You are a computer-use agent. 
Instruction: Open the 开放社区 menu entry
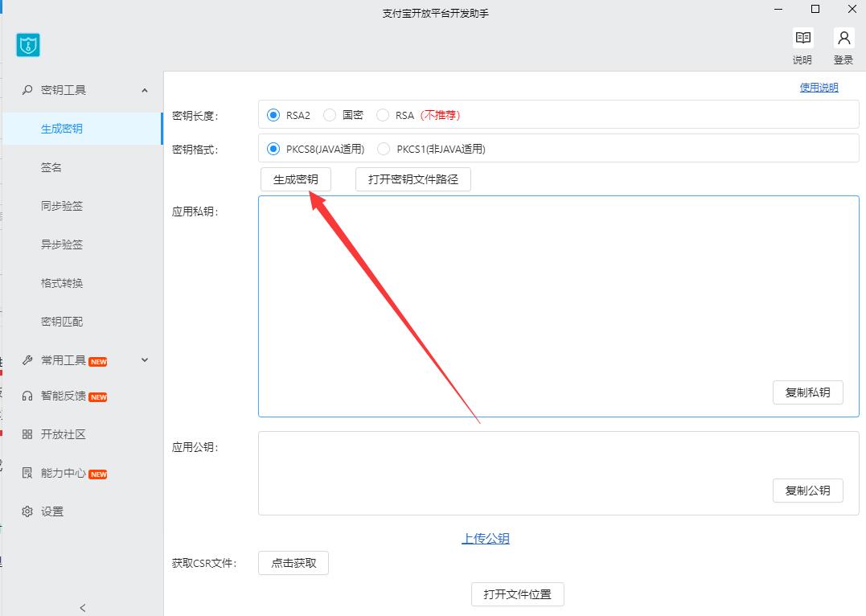pos(64,434)
